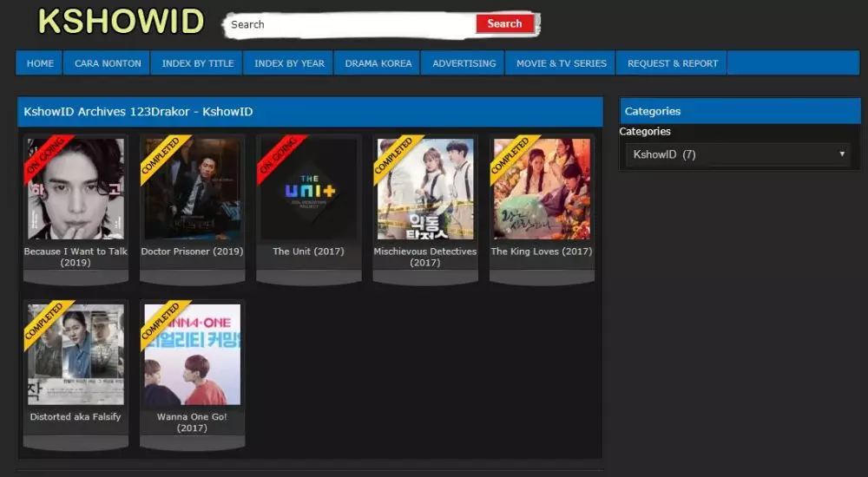Click the search input field
The height and width of the screenshot is (477, 868).
[x=351, y=24]
